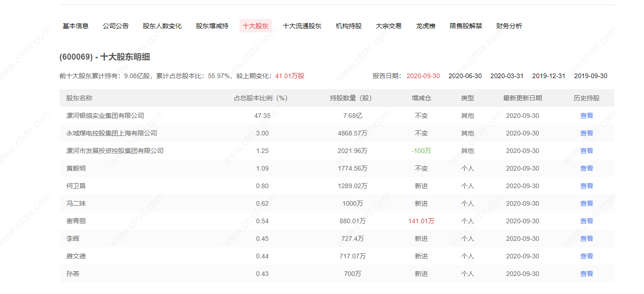644x294 pixels.
Task: Switch to report date 2019-12-31
Action: (x=549, y=76)
